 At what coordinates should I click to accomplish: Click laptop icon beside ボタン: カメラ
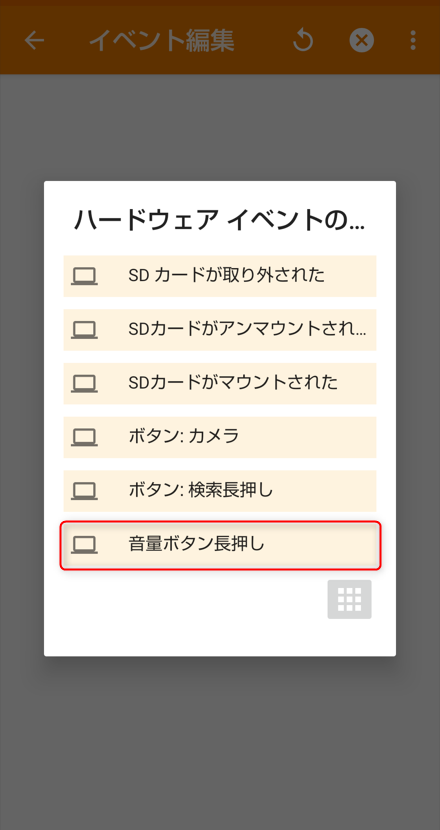pyautogui.click(x=84, y=437)
